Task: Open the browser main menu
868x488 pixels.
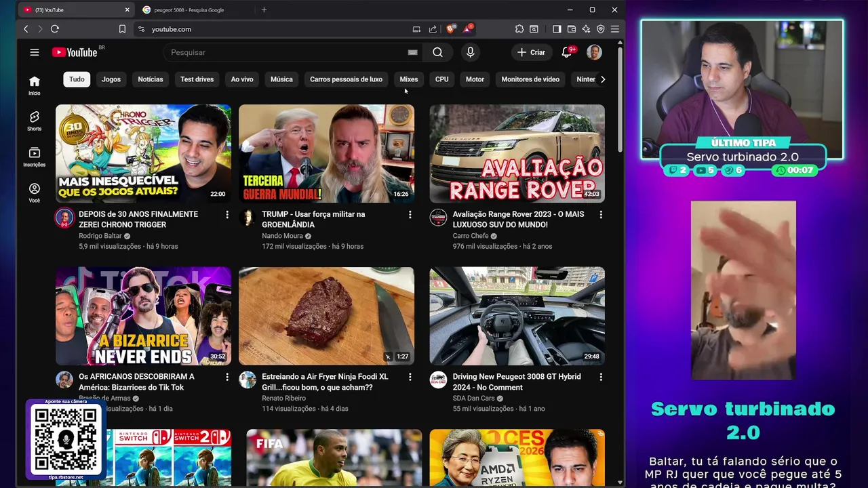Action: click(x=614, y=29)
